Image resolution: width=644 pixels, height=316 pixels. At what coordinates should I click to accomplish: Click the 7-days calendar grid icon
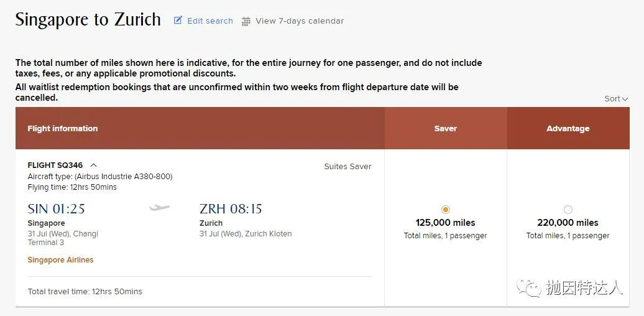pos(246,21)
